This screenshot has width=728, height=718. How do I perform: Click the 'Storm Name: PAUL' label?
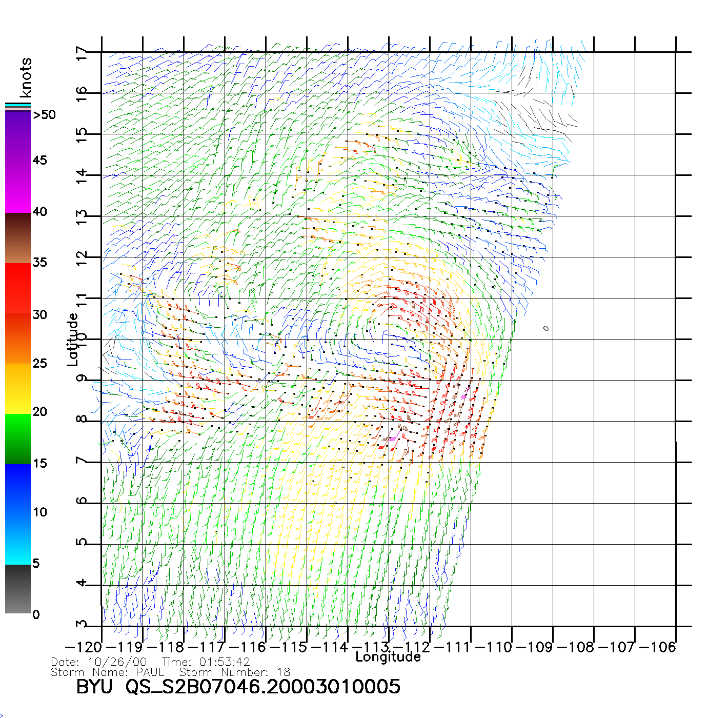tap(108, 672)
